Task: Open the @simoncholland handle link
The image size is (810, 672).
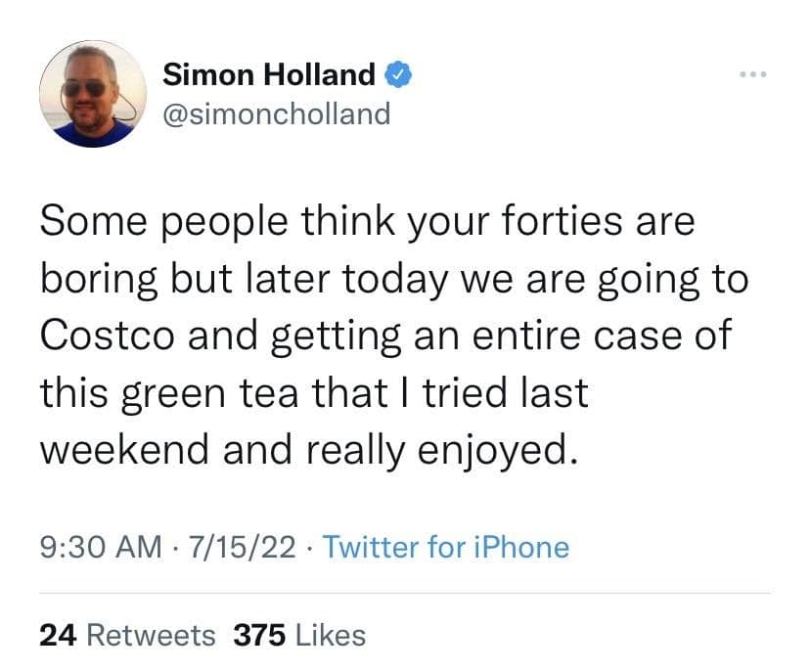Action: [x=276, y=113]
